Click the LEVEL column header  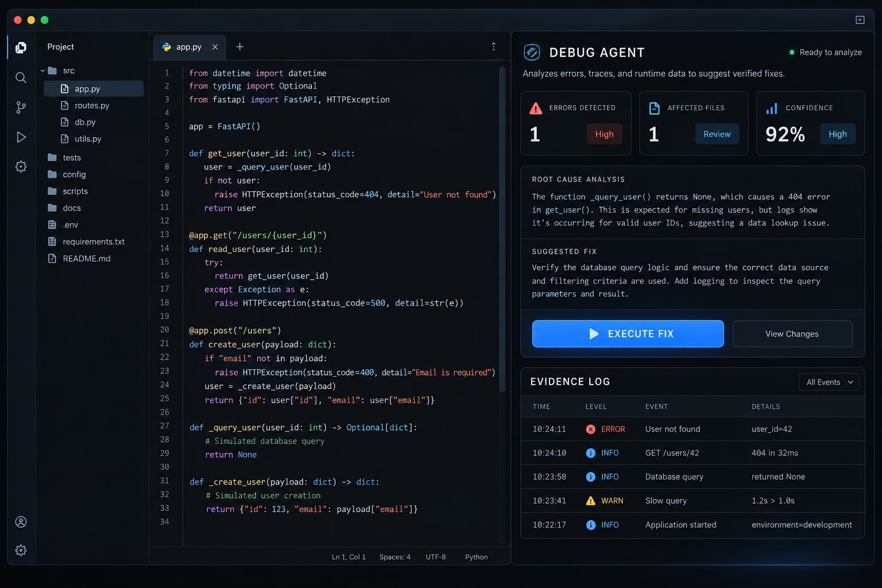click(x=596, y=407)
